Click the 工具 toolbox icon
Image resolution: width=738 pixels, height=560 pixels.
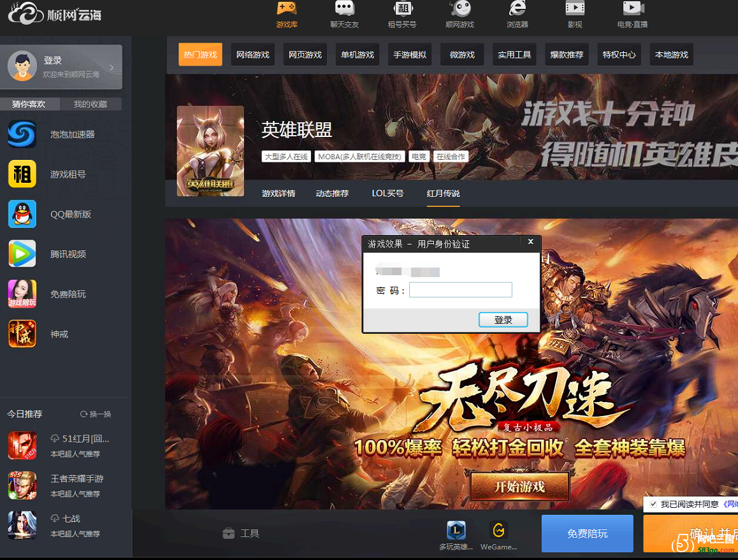click(x=229, y=533)
